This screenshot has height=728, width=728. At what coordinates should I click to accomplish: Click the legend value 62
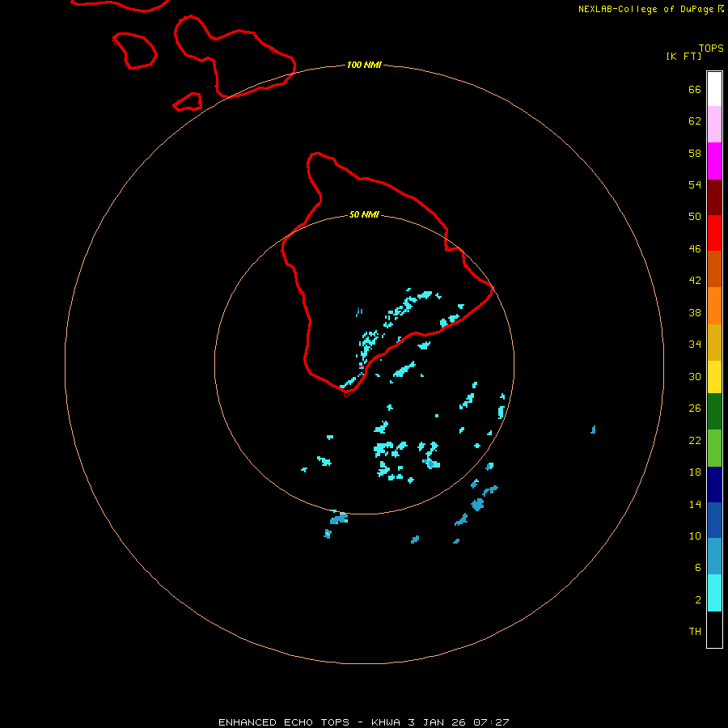point(695,121)
